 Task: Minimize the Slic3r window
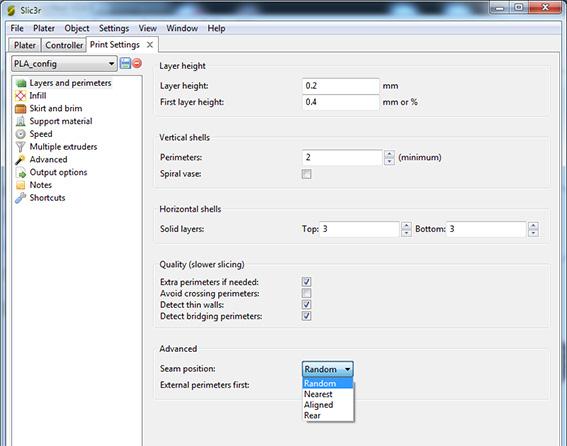[x=500, y=8]
